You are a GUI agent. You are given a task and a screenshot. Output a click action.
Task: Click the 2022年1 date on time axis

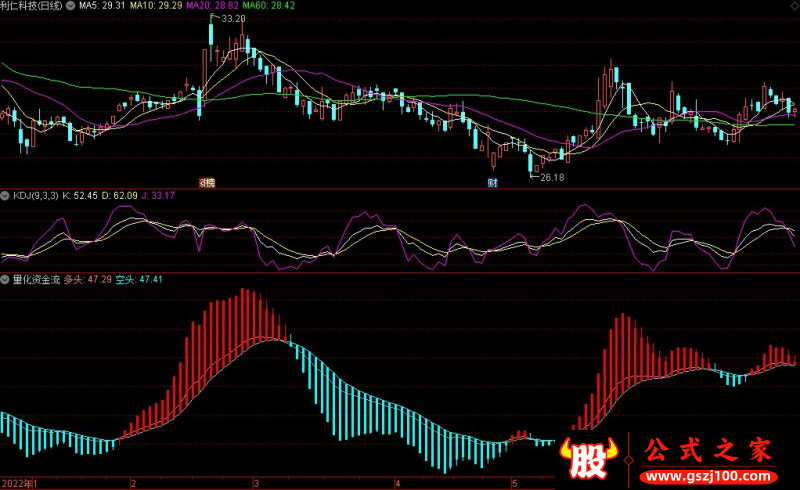[19, 483]
